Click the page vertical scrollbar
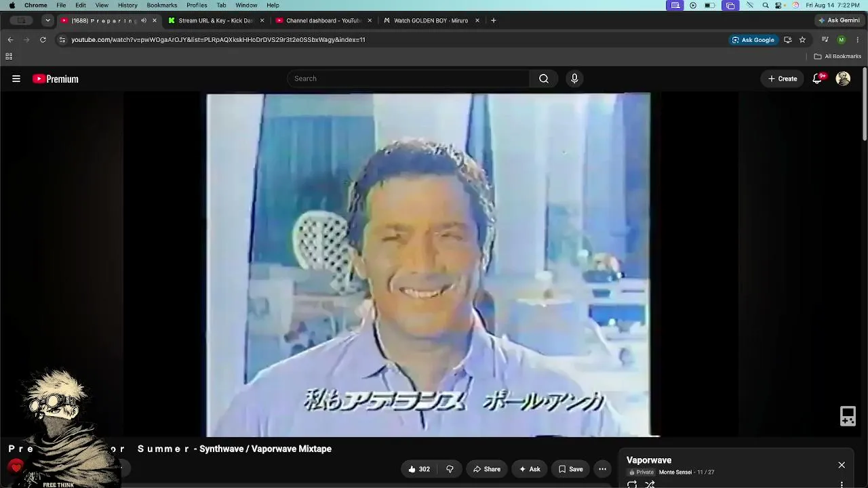This screenshot has width=868, height=488. click(865, 104)
